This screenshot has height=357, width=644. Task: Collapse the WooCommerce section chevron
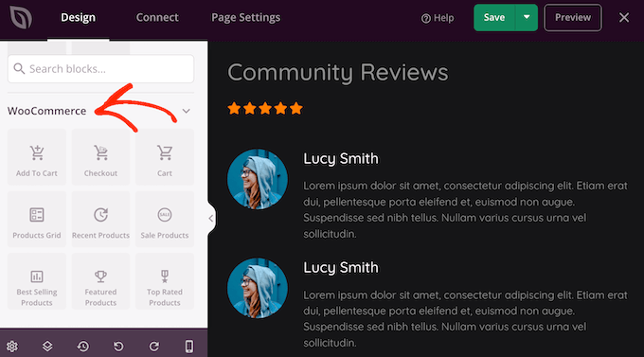186,111
